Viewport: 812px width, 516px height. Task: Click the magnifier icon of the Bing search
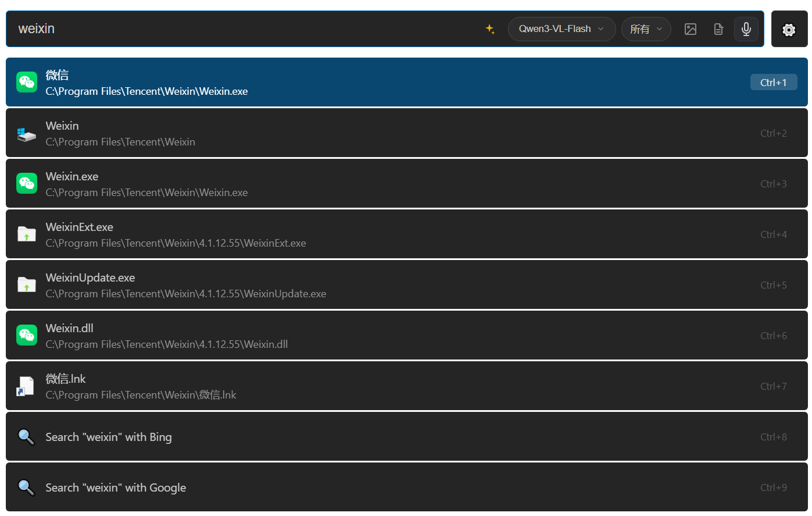click(26, 437)
